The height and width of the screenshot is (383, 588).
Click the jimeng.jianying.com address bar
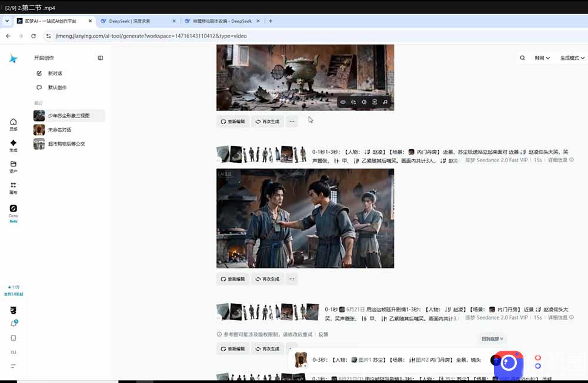click(x=151, y=36)
